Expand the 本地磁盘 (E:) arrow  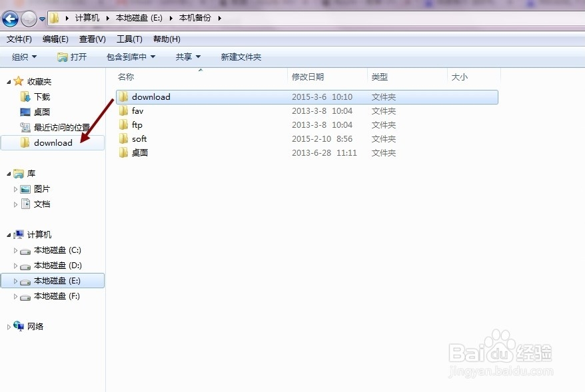click(x=15, y=281)
